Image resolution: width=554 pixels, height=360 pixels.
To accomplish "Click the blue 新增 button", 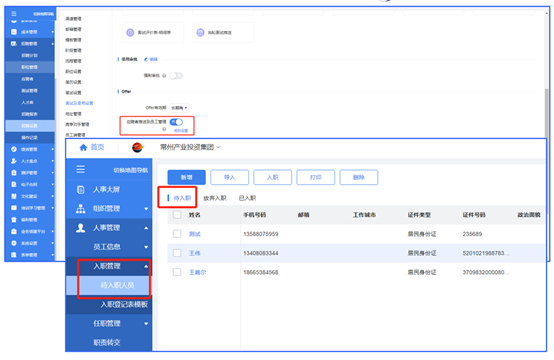I will click(x=187, y=177).
